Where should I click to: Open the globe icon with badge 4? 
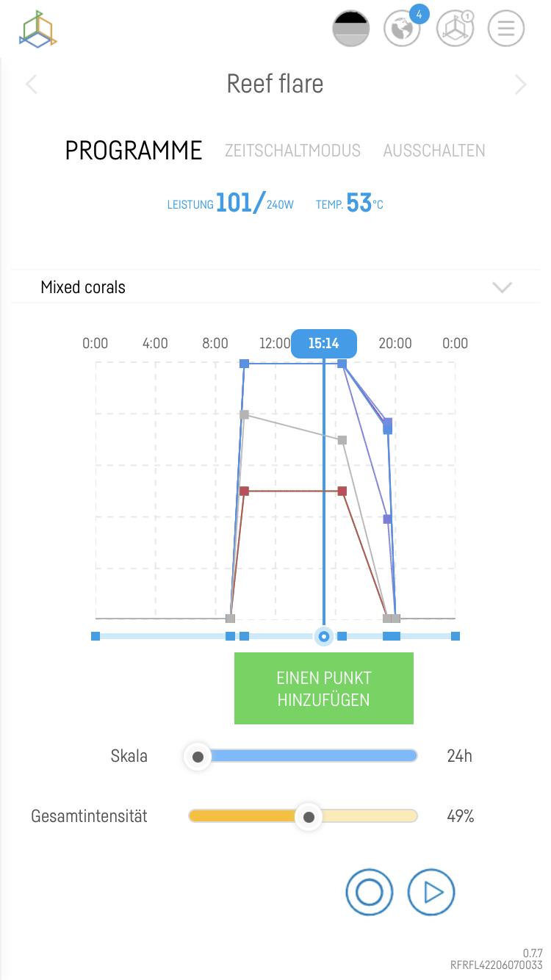pos(402,29)
